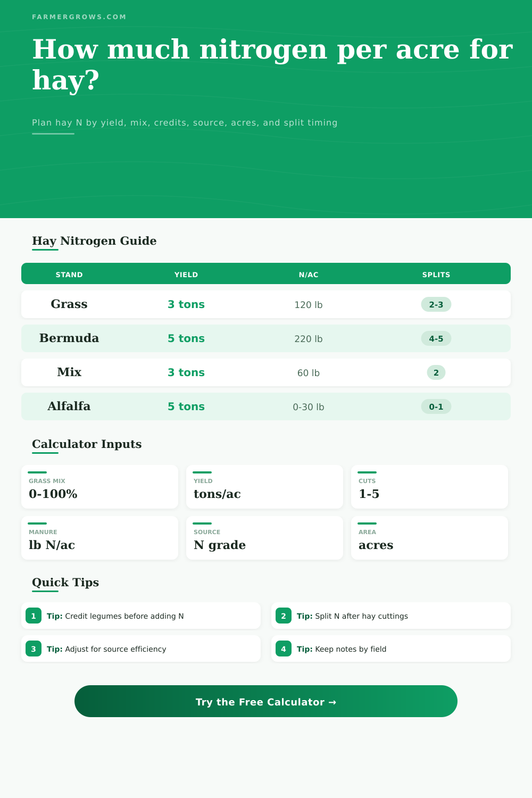Image resolution: width=532 pixels, height=798 pixels.
Task: Select the Calculator Inputs heading
Action: click(x=87, y=444)
